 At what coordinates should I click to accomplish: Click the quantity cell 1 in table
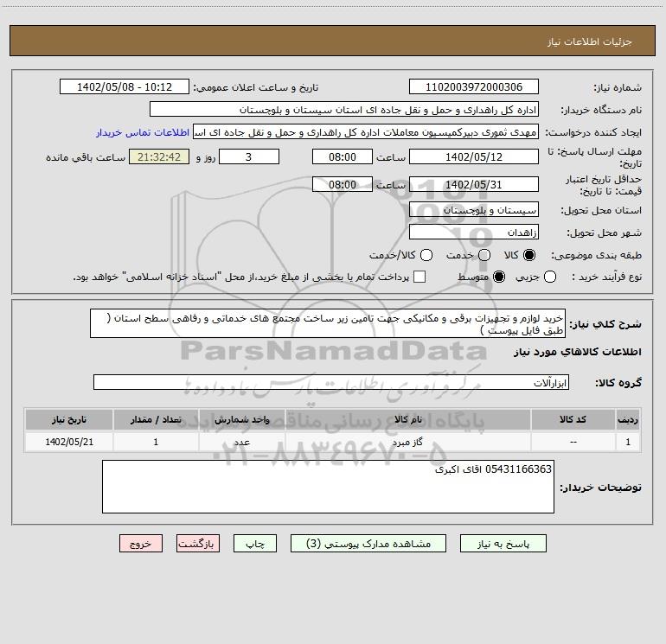click(156, 442)
